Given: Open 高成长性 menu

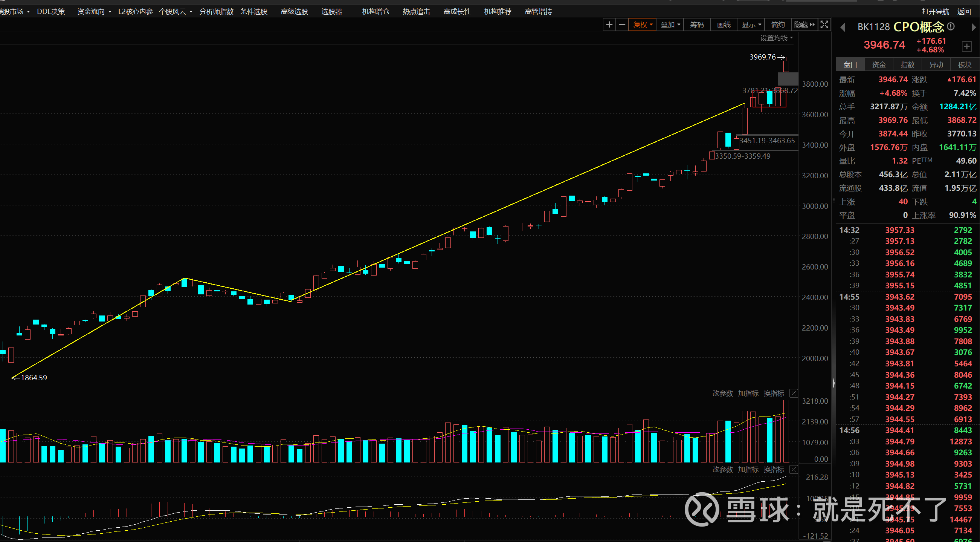Looking at the screenshot, I should click(457, 12).
